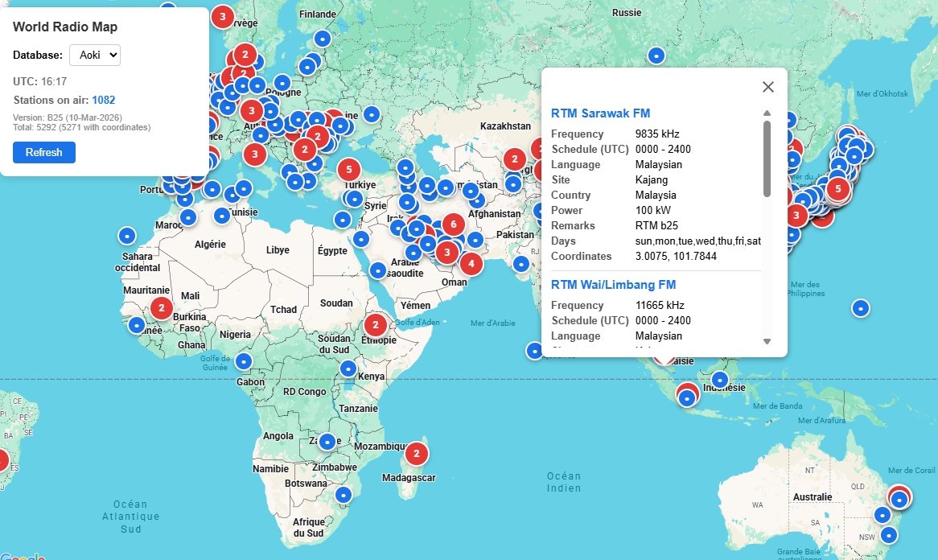Click the frequency value 9835 kHz
The height and width of the screenshot is (560, 938).
(657, 134)
